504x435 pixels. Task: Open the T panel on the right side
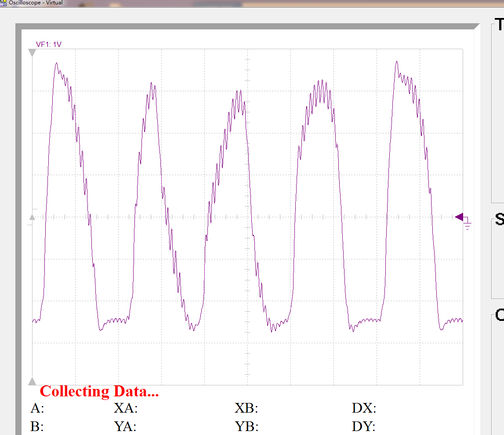click(499, 25)
